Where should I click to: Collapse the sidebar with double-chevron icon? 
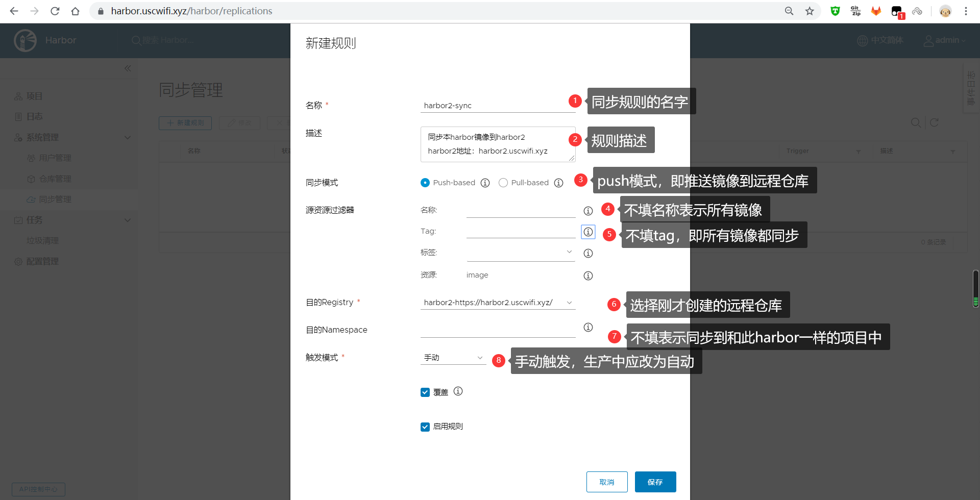[128, 68]
